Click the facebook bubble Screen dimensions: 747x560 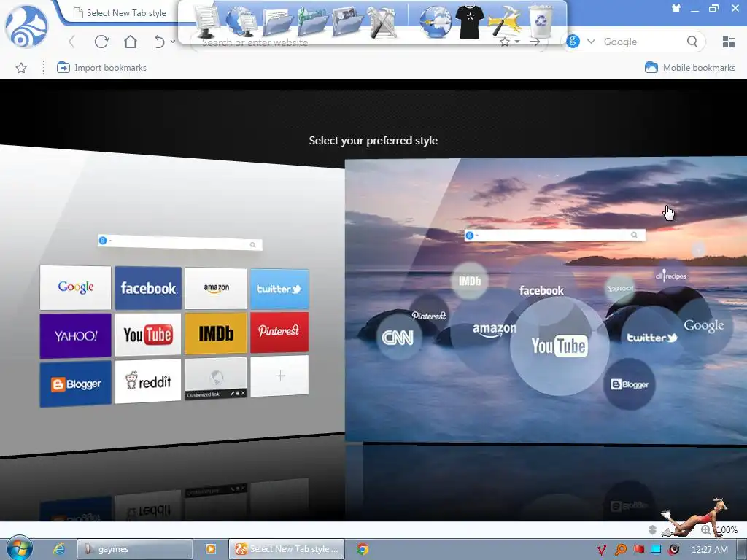click(x=542, y=290)
